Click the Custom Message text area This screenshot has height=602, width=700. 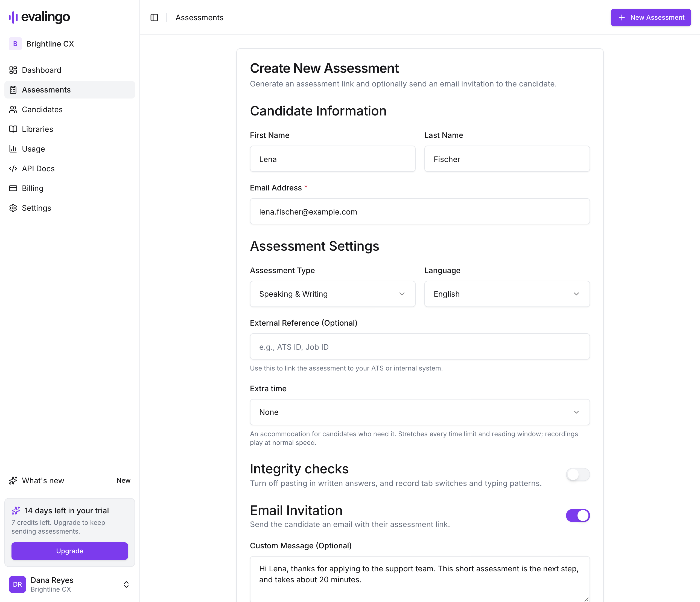420,579
